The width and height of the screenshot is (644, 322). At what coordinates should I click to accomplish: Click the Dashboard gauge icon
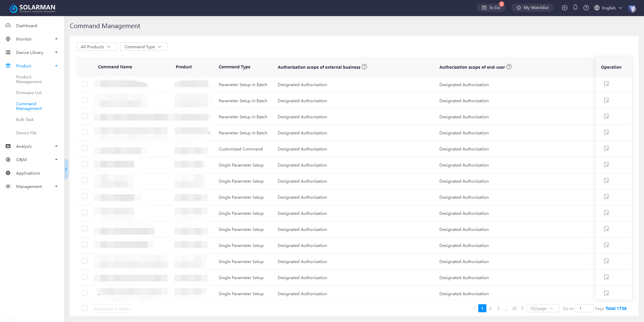[8, 25]
